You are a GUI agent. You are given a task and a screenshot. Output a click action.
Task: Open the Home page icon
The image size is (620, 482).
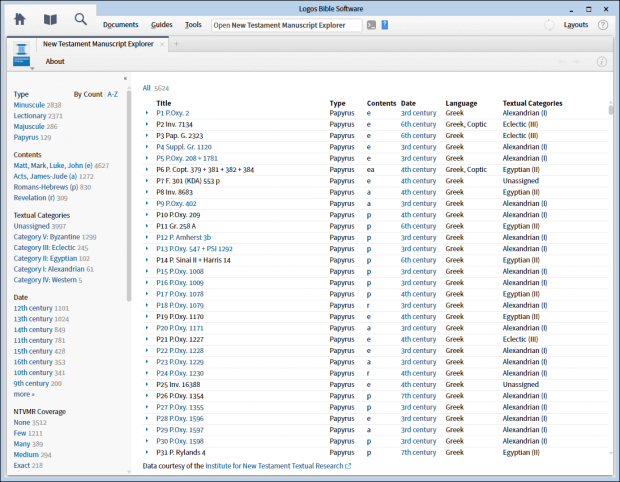(20, 19)
